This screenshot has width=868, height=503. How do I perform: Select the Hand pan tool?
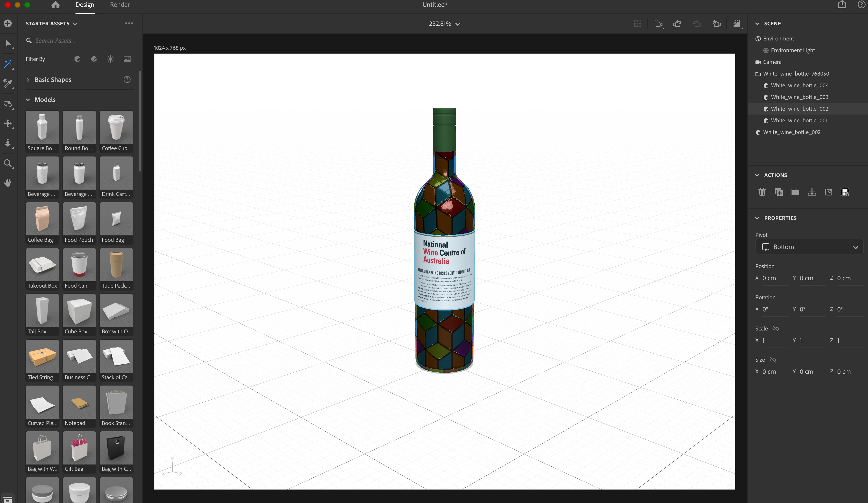(x=8, y=183)
